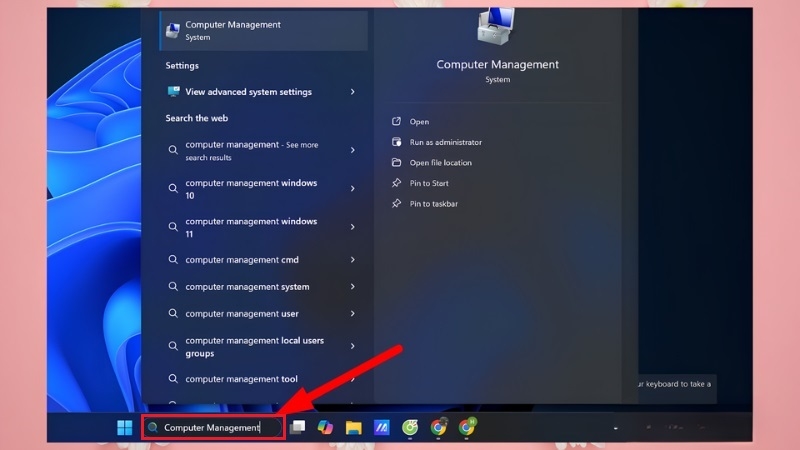Launch Copilot from the taskbar

(x=325, y=427)
